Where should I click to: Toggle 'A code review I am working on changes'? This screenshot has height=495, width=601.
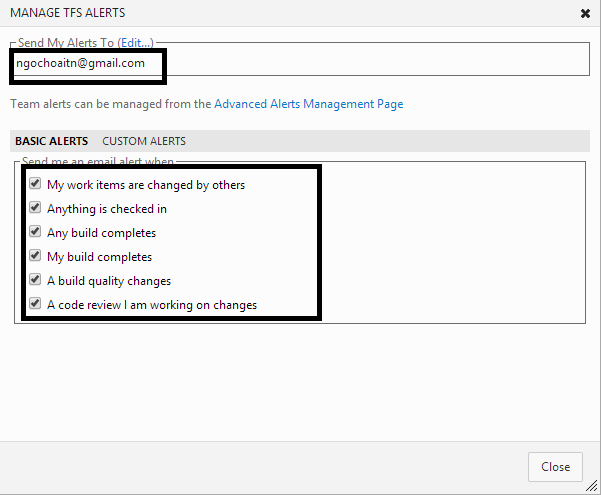pyautogui.click(x=35, y=304)
